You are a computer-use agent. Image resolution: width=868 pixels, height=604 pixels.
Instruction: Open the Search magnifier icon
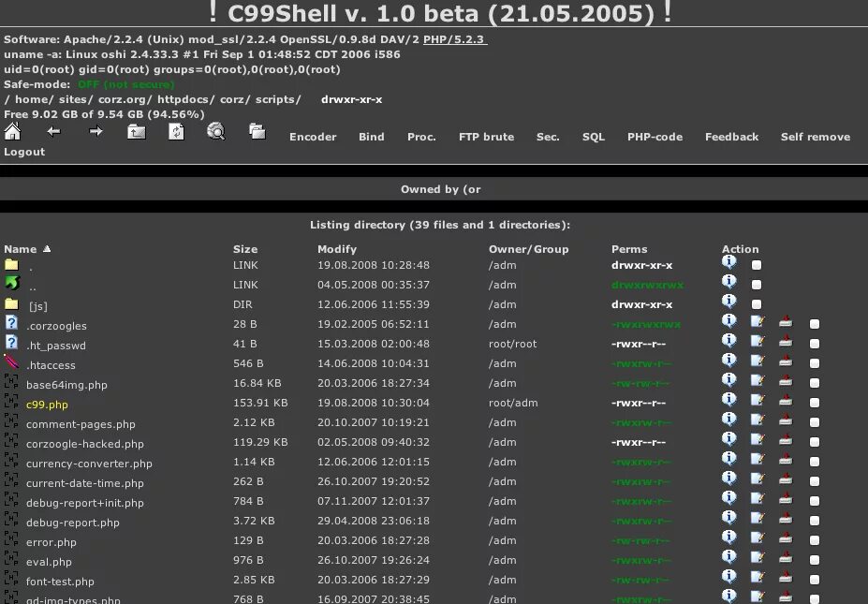tap(216, 132)
